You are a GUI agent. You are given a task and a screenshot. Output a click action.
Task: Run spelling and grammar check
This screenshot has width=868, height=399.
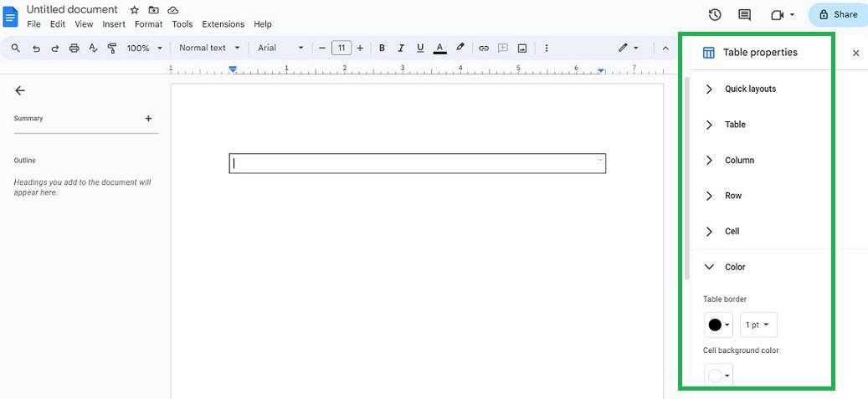[93, 49]
